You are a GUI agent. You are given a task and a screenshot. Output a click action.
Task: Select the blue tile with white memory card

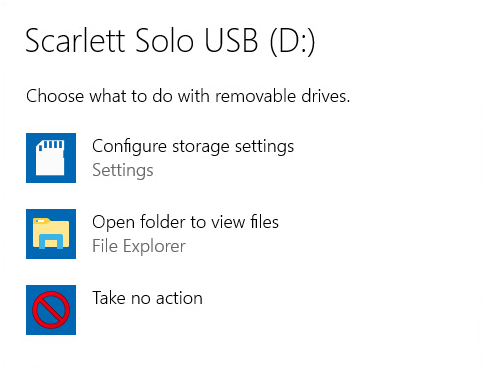coord(51,158)
